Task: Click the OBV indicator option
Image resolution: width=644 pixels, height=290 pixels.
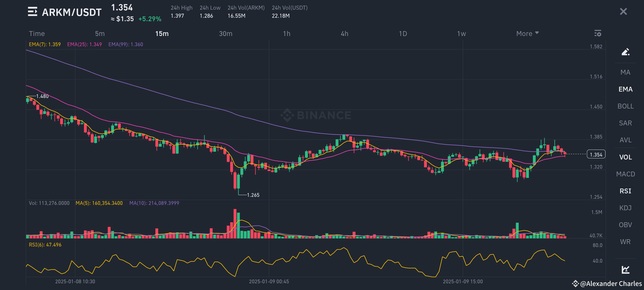Action: (625, 225)
